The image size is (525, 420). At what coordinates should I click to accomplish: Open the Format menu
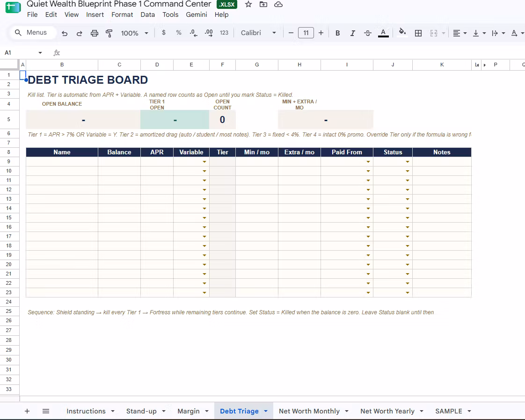[x=122, y=14]
